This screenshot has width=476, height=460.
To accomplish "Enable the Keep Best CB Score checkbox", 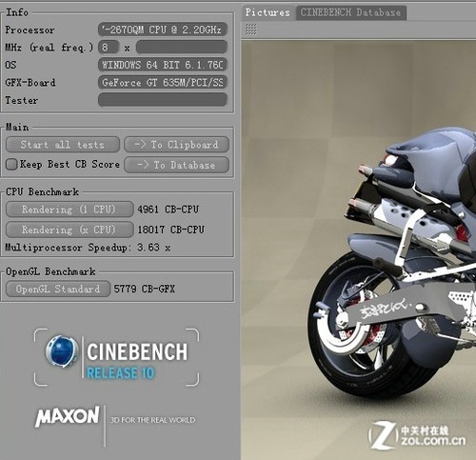I will point(11,165).
